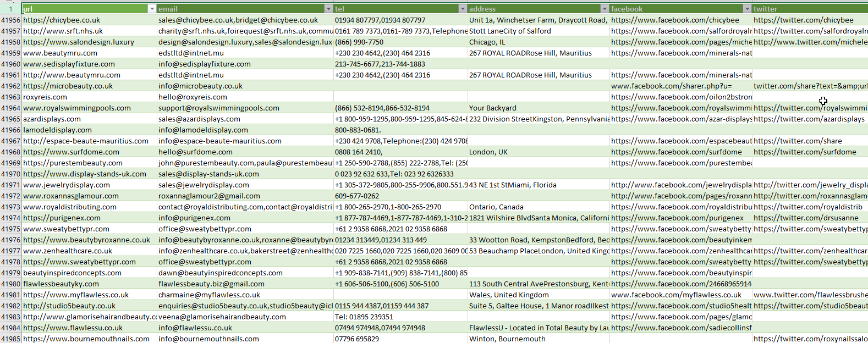The height and width of the screenshot is (343, 868).
Task: Select the https://purestembeauty.com url cell
Action: [89, 163]
